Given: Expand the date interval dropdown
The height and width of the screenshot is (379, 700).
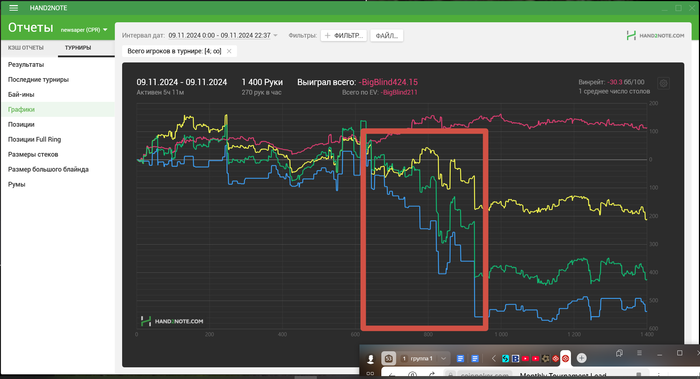Looking at the screenshot, I should (x=275, y=35).
